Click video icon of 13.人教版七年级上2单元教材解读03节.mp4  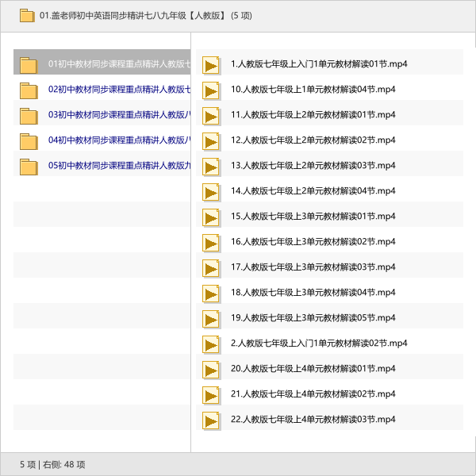(211, 167)
